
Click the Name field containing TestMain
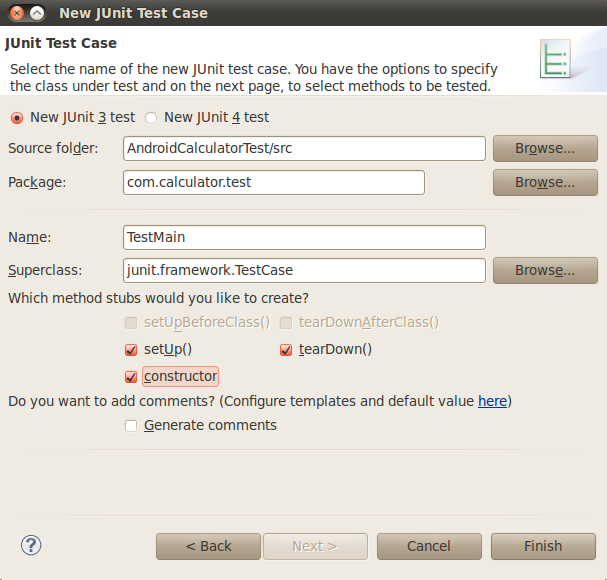point(303,237)
